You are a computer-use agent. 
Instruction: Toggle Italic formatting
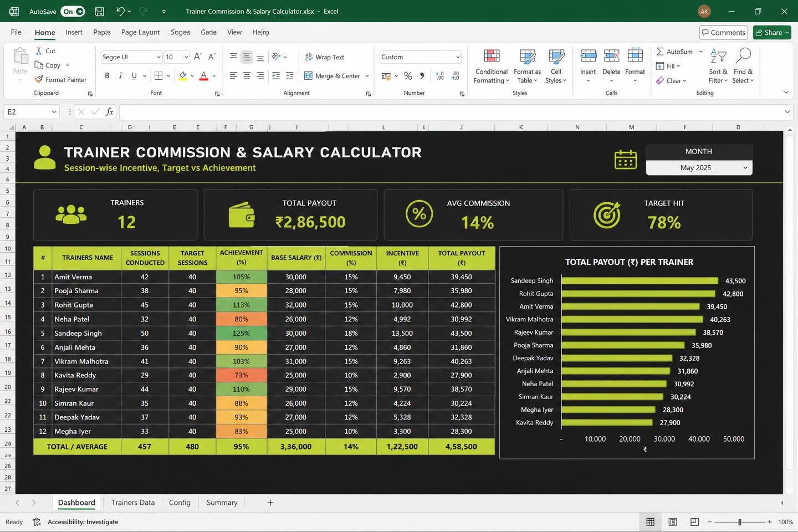click(x=120, y=76)
